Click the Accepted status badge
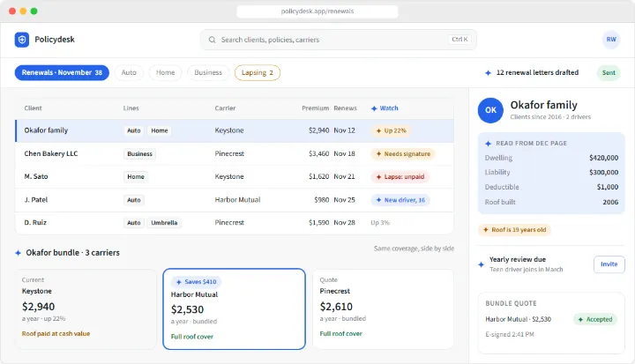Viewport: 635px width, 364px height. coord(595,319)
